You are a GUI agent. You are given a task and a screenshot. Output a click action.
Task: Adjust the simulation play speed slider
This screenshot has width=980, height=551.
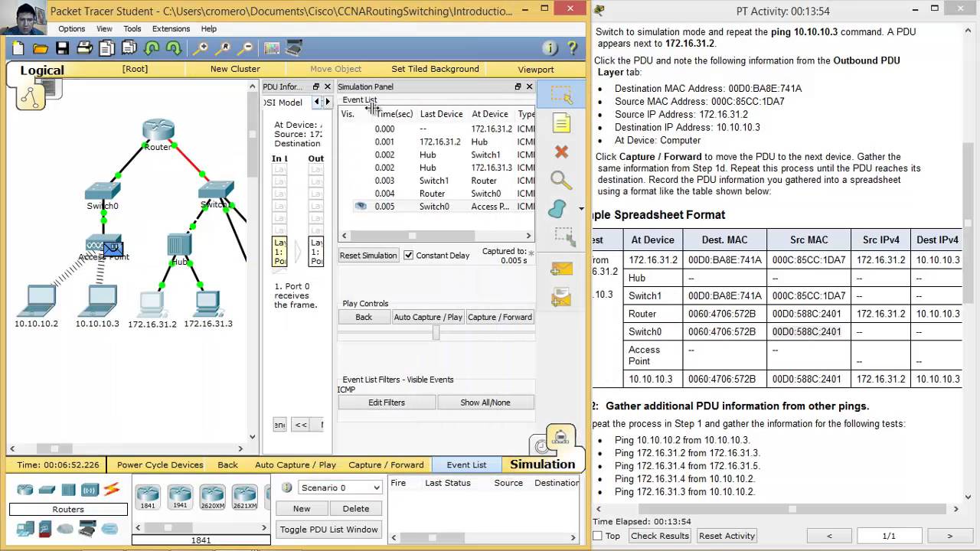point(436,333)
